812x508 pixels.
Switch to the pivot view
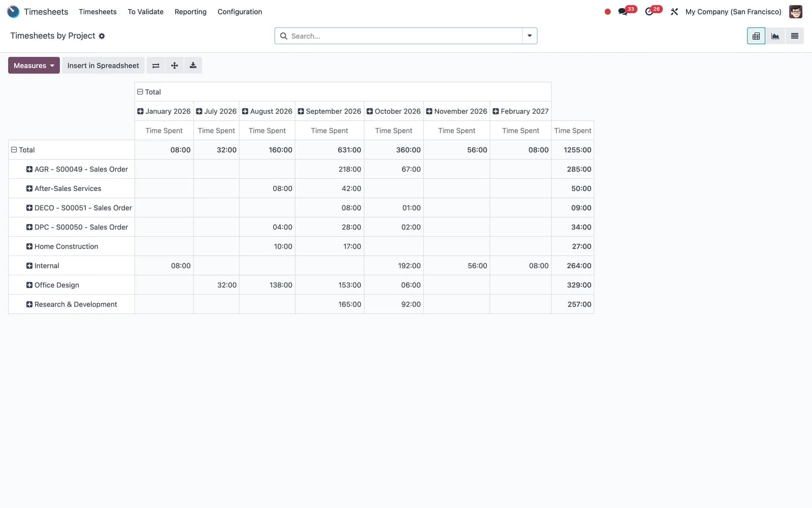(x=756, y=36)
